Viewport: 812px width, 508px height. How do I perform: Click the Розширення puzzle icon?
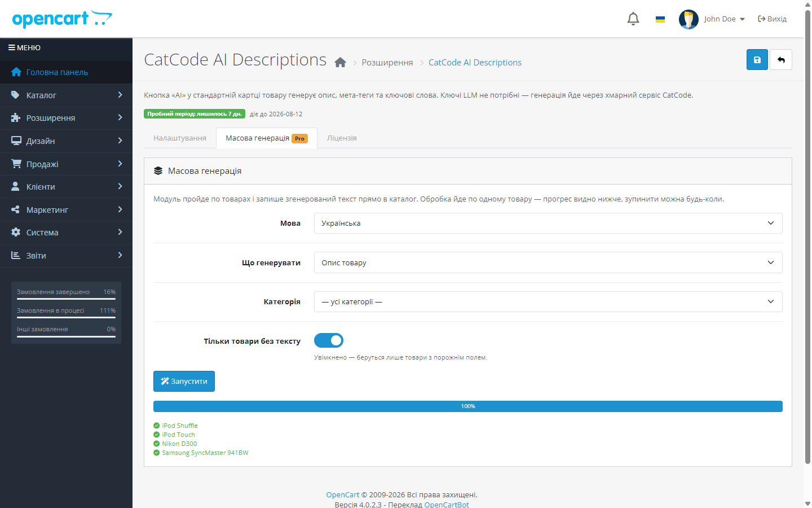pyautogui.click(x=16, y=118)
